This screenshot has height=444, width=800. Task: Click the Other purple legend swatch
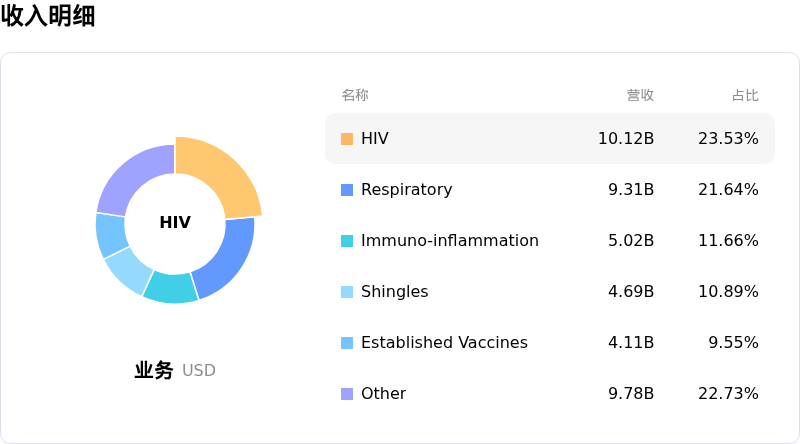pyautogui.click(x=347, y=394)
